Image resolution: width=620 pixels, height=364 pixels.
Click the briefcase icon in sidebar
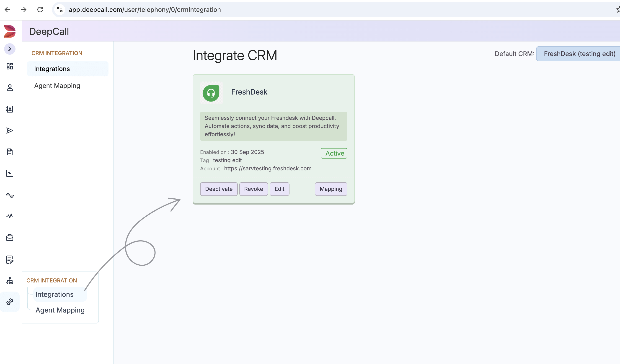[x=10, y=238]
